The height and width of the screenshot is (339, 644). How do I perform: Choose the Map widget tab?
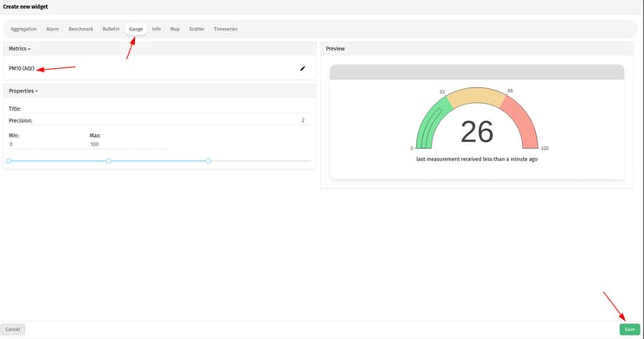coord(175,30)
